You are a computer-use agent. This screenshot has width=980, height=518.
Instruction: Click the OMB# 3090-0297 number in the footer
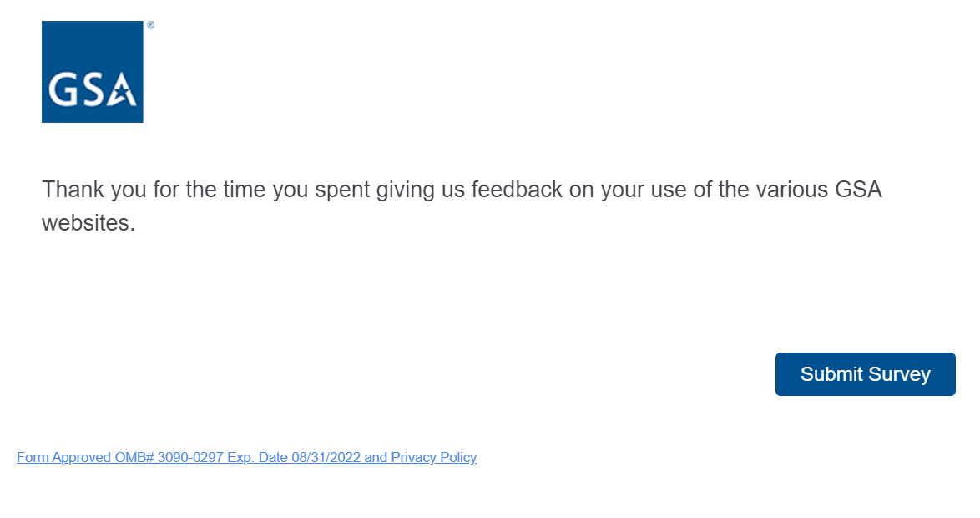(x=169, y=457)
